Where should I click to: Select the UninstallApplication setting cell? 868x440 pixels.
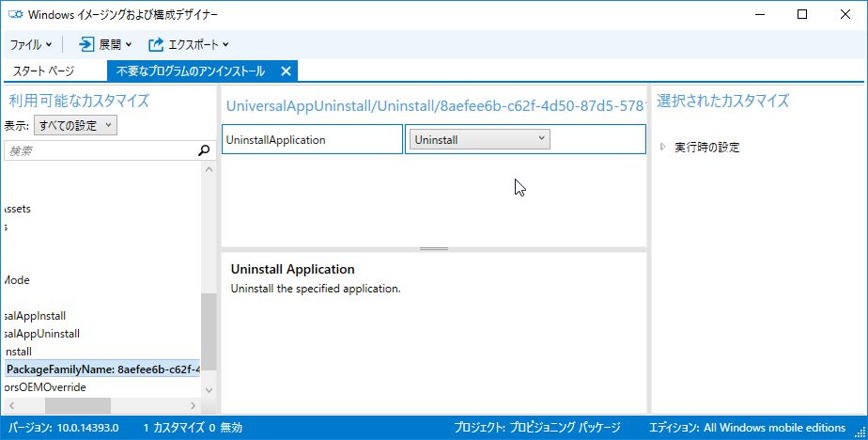[312, 140]
